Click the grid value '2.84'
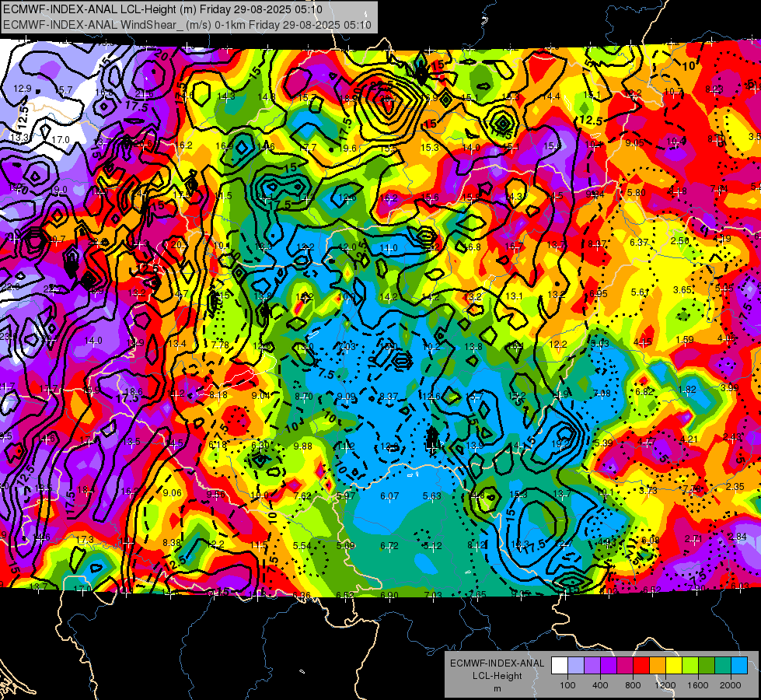This screenshot has height=700, width=761. tap(737, 537)
